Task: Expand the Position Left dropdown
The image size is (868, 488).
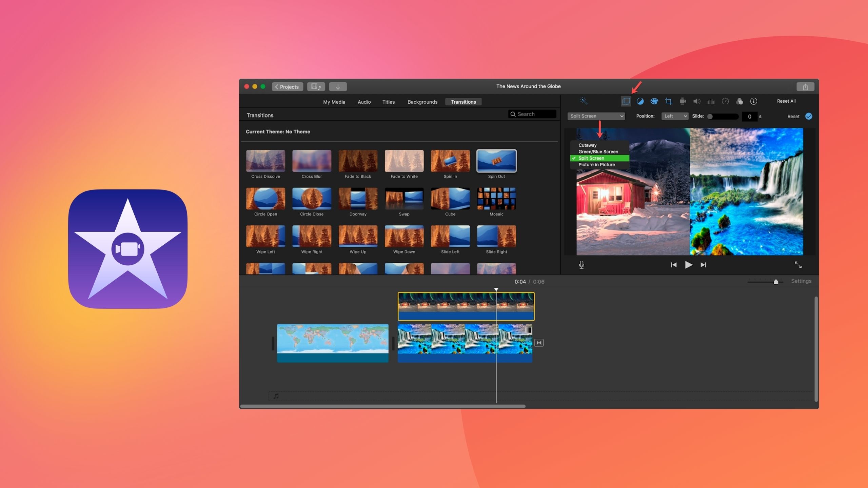Action: 675,116
